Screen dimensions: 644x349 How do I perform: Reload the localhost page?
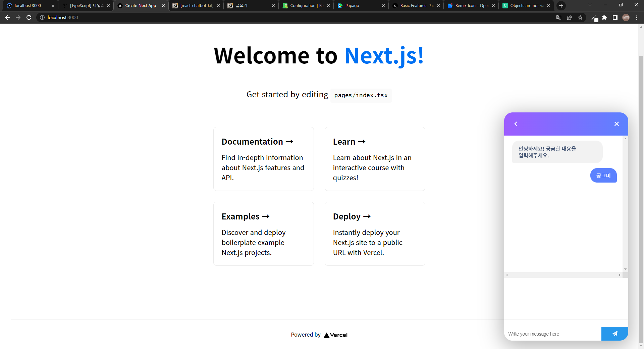pos(29,17)
